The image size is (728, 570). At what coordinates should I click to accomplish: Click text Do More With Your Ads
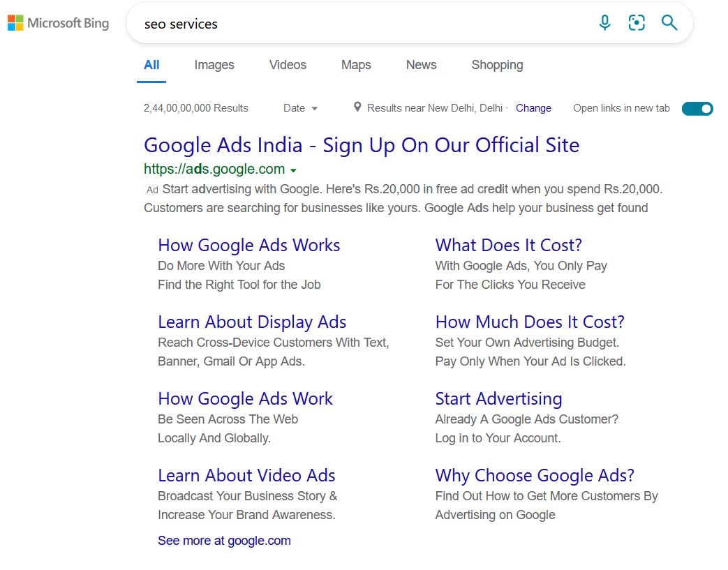pos(221,266)
